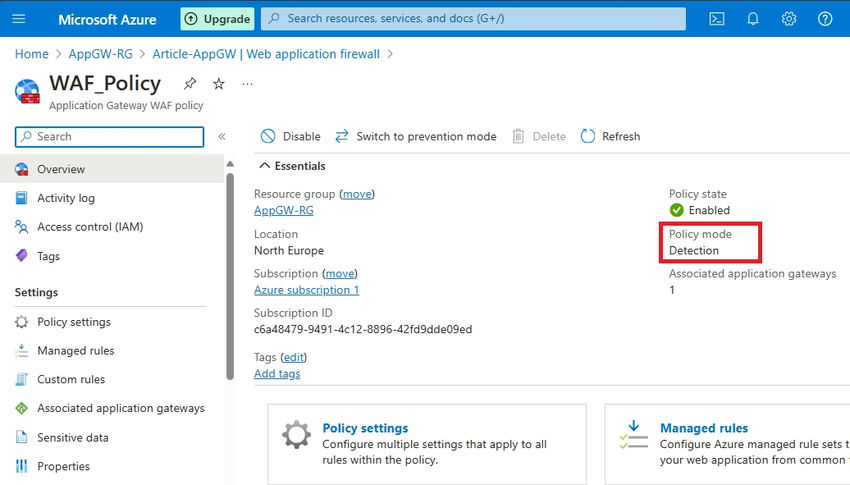850x485 pixels.
Task: Click the Delete toolbar button
Action: (539, 137)
